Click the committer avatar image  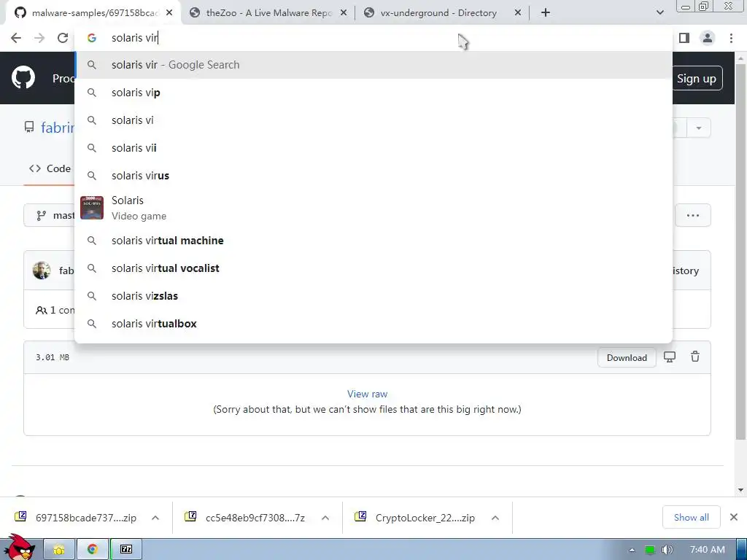[42, 271]
